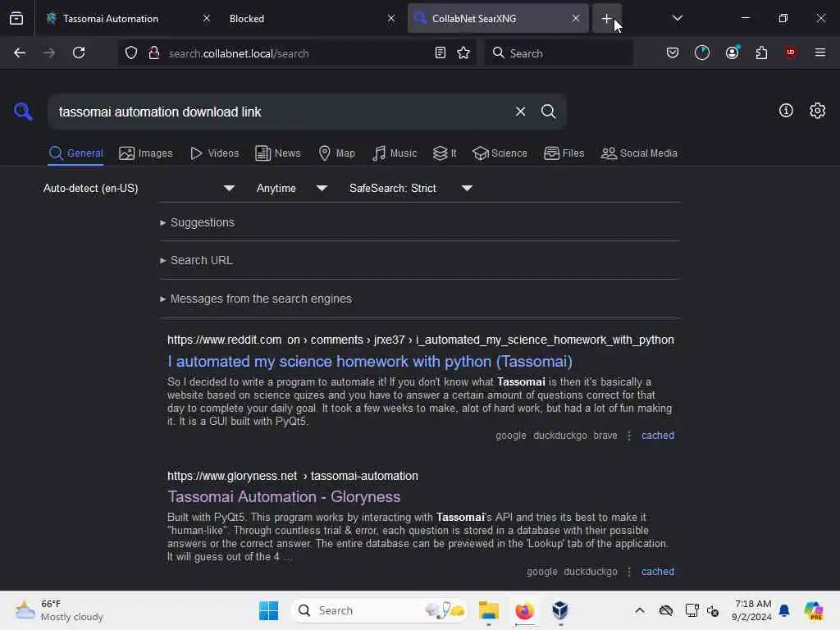Switch to the Images category
Viewport: 840px width, 630px height.
[x=146, y=153]
